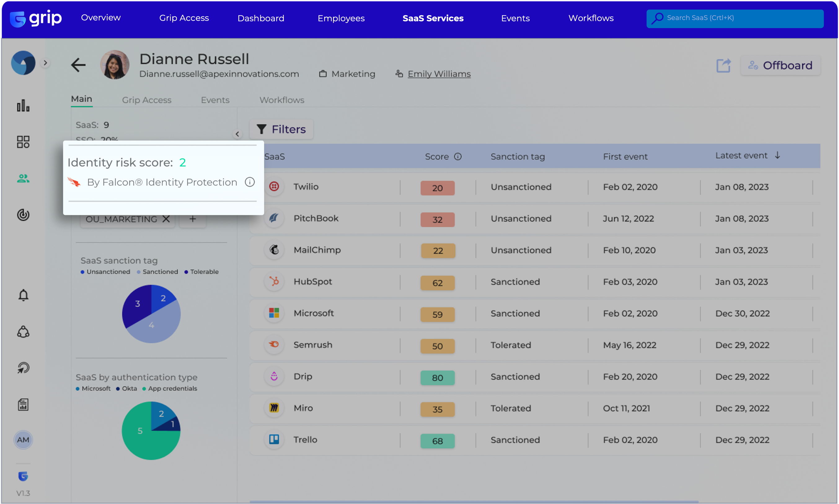Click the organization globe avatar
839x504 pixels.
point(23,63)
